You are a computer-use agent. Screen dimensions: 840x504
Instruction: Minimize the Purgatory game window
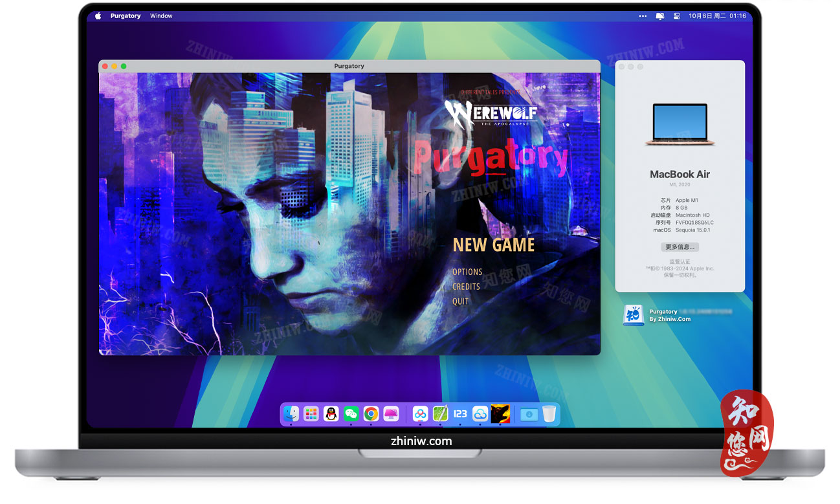tap(115, 66)
